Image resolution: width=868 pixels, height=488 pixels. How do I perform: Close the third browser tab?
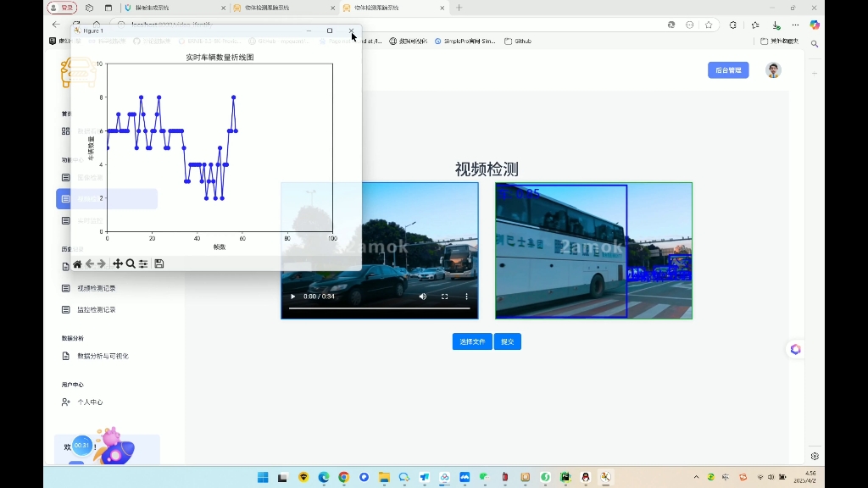pyautogui.click(x=442, y=8)
